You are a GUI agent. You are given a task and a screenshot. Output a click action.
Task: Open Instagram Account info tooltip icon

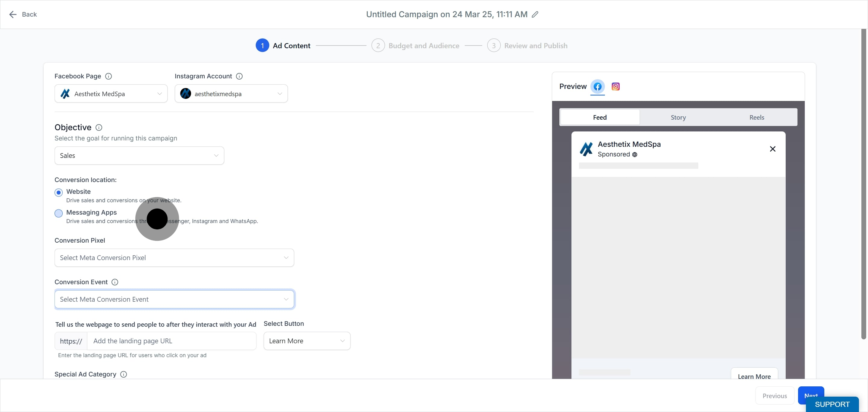239,77
